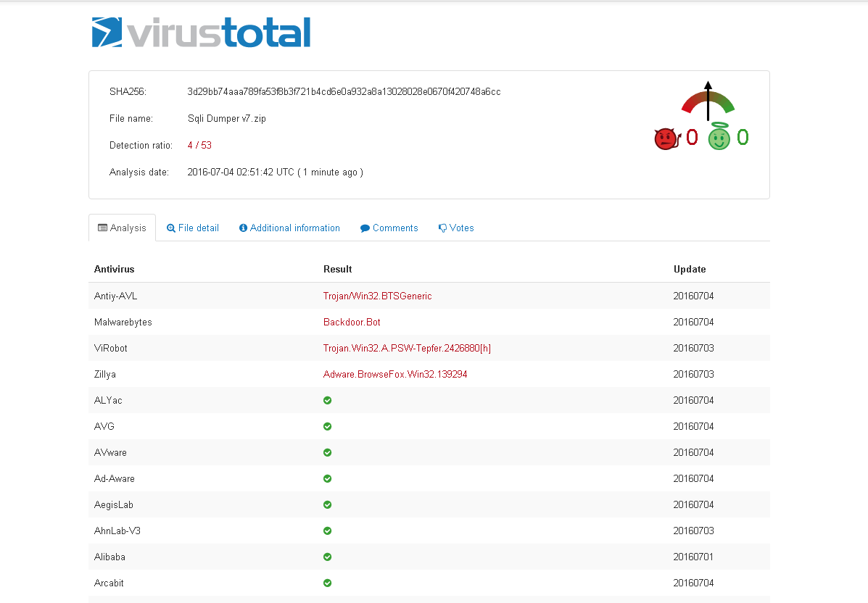Click the green check beside ALYac
Viewport: 868px width, 603px height.
327,400
